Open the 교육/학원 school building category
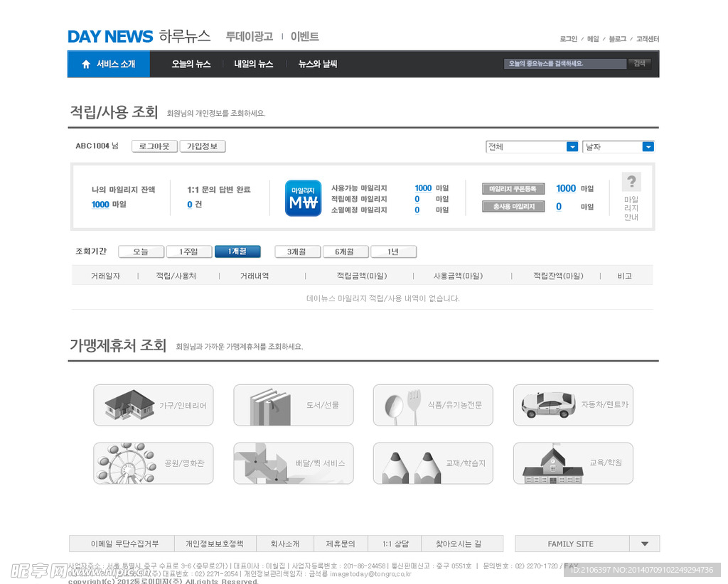728x584 pixels. (572, 463)
